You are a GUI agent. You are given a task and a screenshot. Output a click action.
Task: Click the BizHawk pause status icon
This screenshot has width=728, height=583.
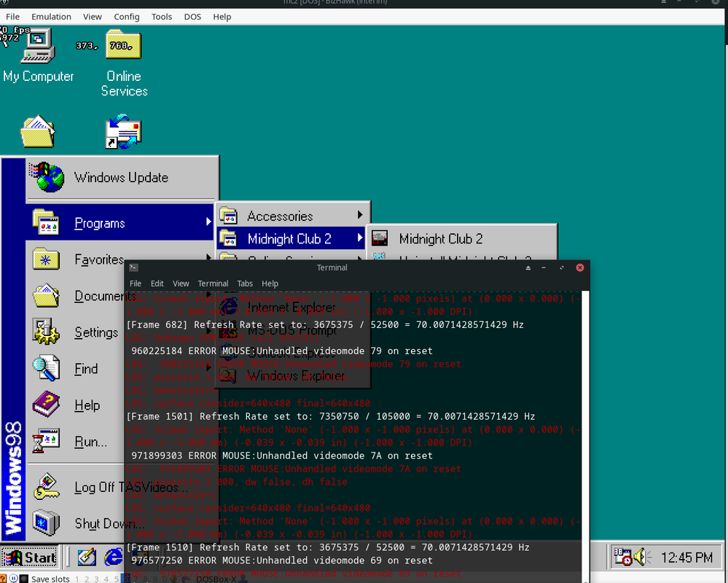tap(14, 579)
